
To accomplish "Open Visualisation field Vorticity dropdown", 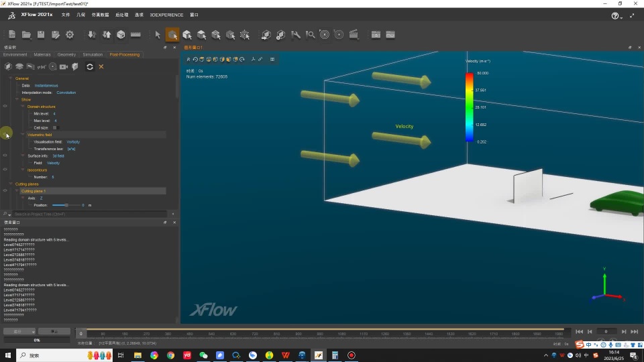I will tap(73, 141).
